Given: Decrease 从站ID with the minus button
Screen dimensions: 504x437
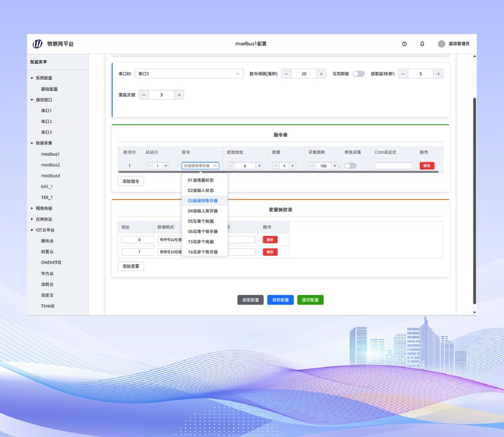Looking at the screenshot, I should (x=148, y=166).
